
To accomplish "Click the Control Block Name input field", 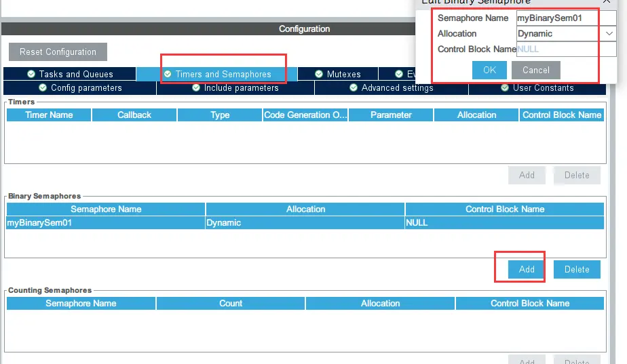I will (x=556, y=49).
